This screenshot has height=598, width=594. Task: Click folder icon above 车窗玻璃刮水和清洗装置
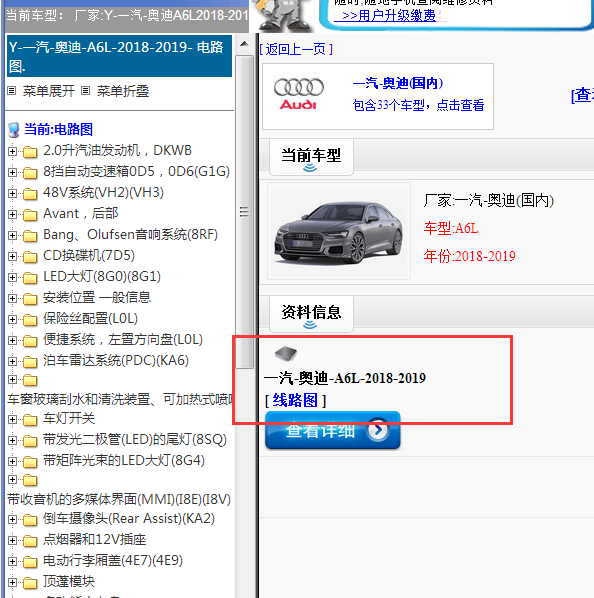tap(30, 380)
